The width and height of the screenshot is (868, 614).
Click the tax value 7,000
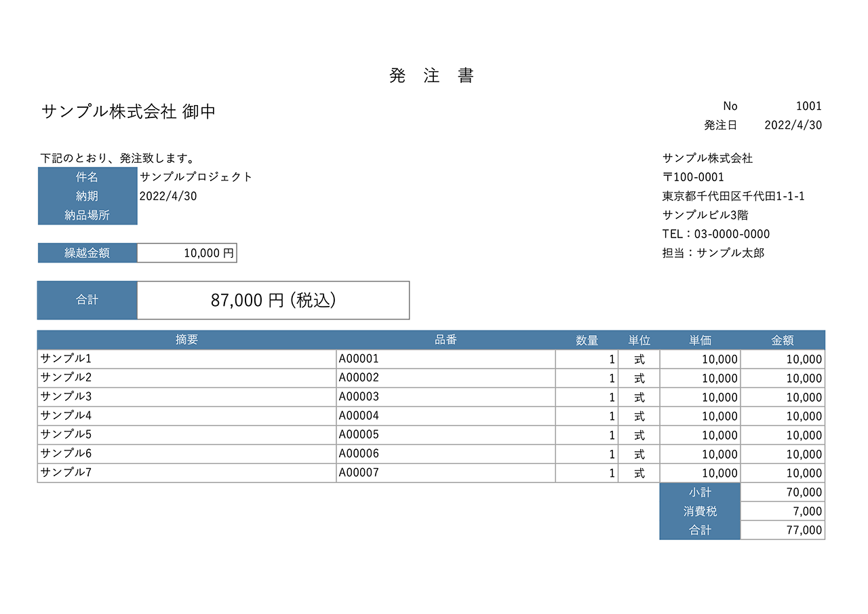[x=783, y=511]
